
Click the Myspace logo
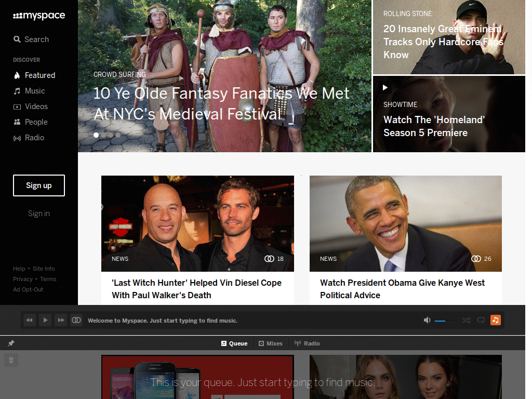click(x=39, y=16)
